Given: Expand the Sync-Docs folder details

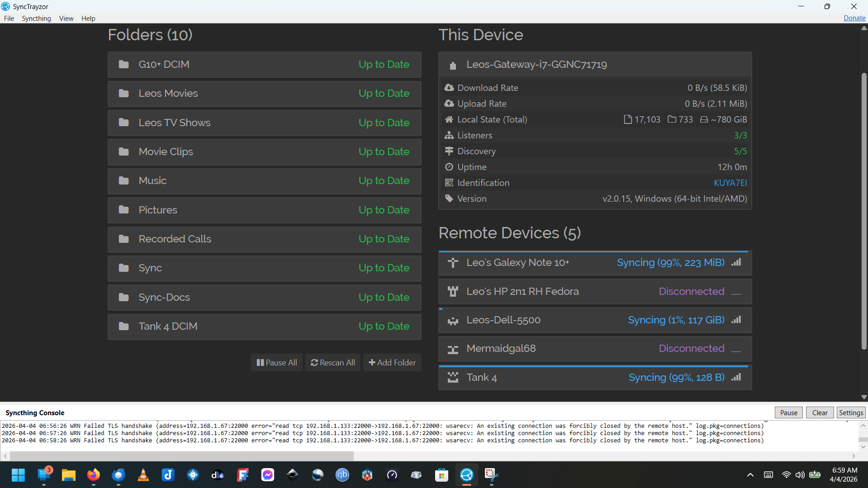Looking at the screenshot, I should click(264, 298).
